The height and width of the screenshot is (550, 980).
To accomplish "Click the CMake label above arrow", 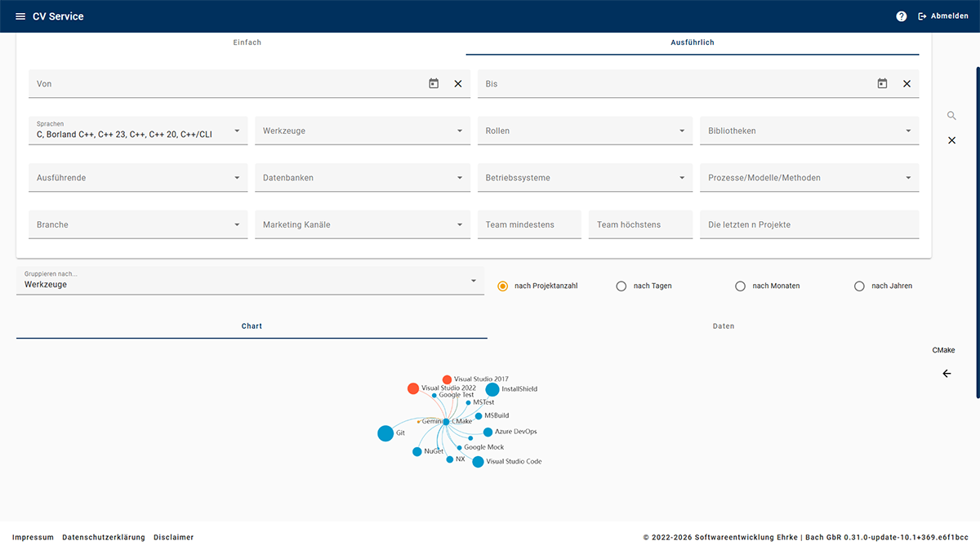I will [943, 350].
